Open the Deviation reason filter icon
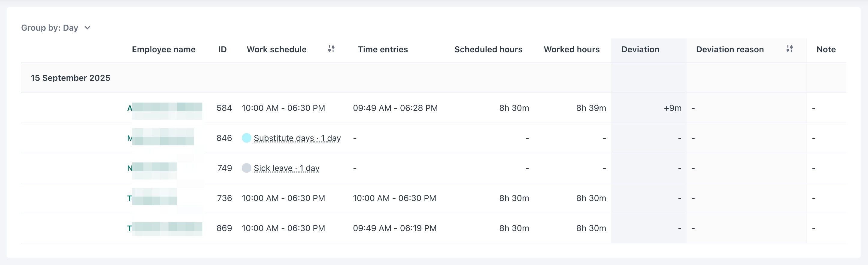Viewport: 868px width, 265px height. pyautogui.click(x=789, y=49)
